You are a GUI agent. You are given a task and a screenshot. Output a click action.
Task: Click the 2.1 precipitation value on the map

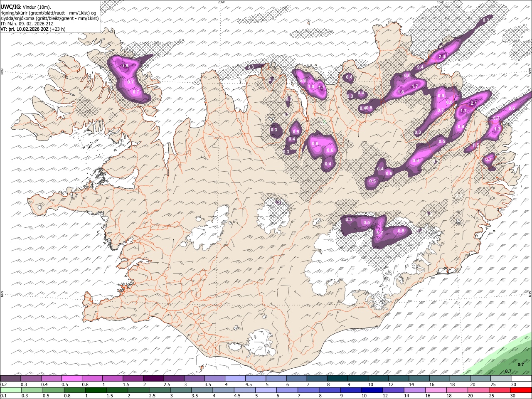[473, 103]
